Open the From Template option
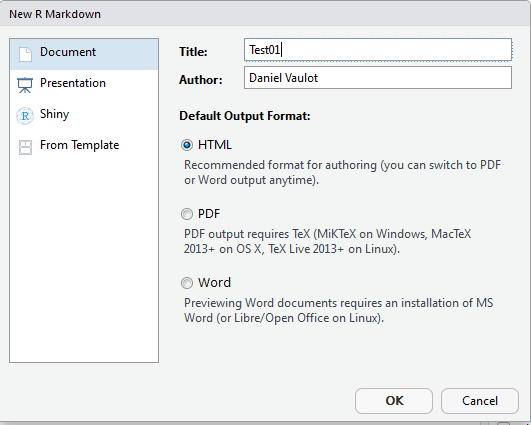The height and width of the screenshot is (425, 531). point(84,147)
